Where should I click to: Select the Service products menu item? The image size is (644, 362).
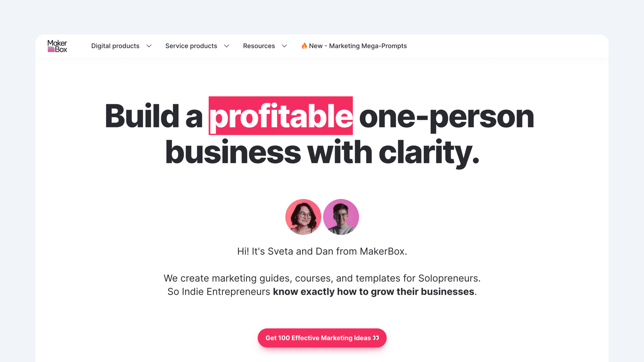pyautogui.click(x=191, y=46)
